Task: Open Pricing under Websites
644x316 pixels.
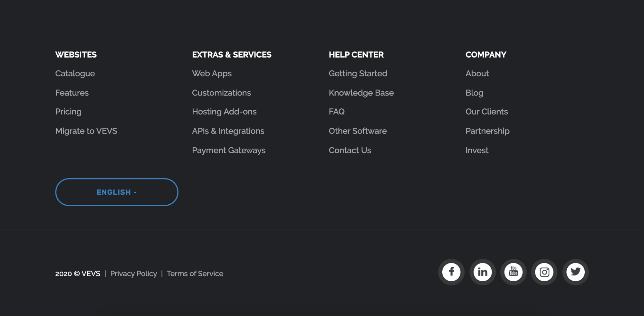Action: (68, 112)
